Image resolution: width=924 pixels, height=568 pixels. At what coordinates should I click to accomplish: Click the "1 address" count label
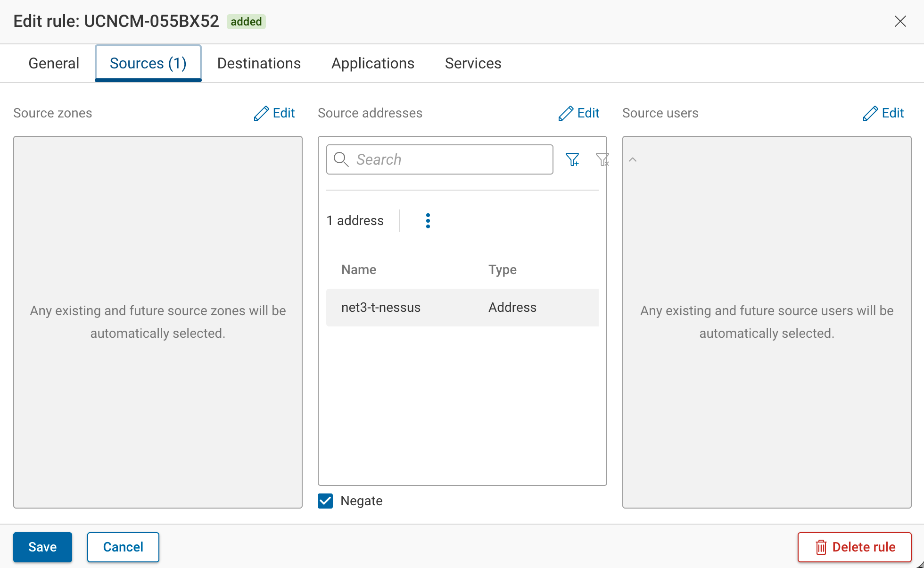click(355, 221)
